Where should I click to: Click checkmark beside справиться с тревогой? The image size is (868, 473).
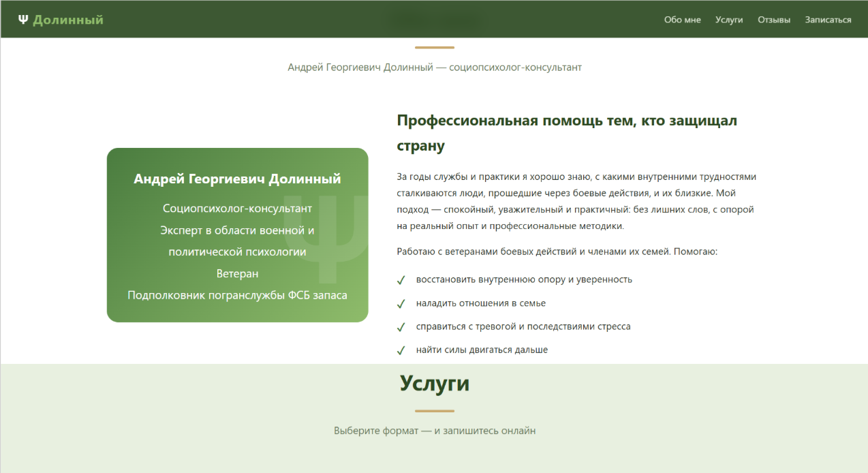pos(401,327)
